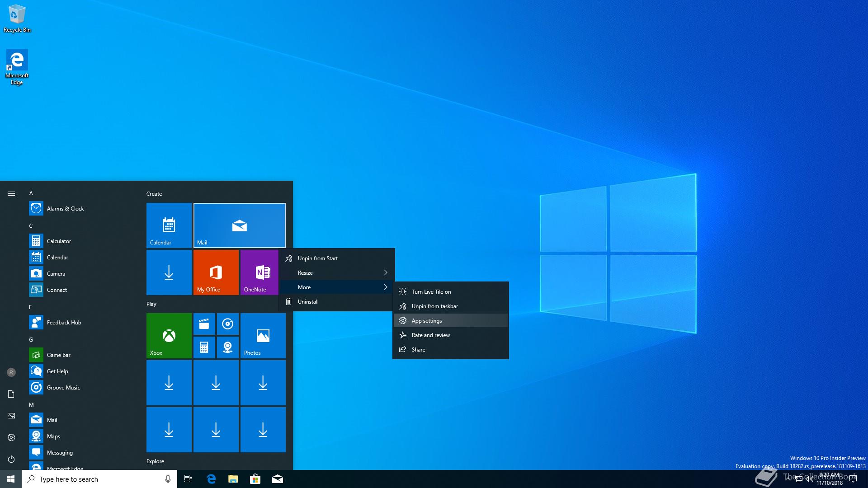Select Unpin from Start in context menu
868x488 pixels.
click(337, 258)
